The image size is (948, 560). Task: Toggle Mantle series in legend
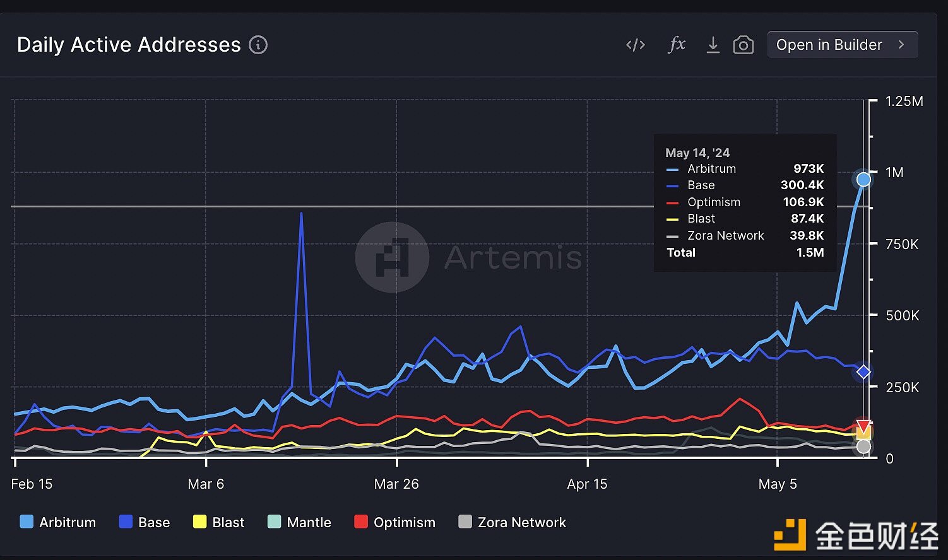(x=299, y=522)
